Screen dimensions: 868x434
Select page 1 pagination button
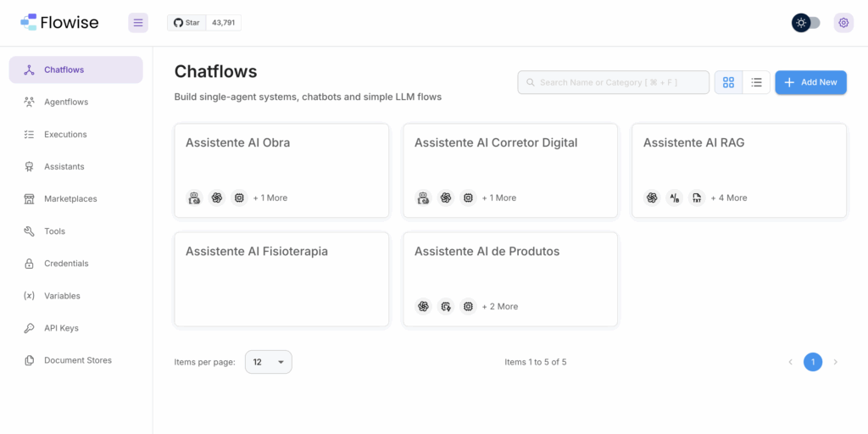coord(813,362)
